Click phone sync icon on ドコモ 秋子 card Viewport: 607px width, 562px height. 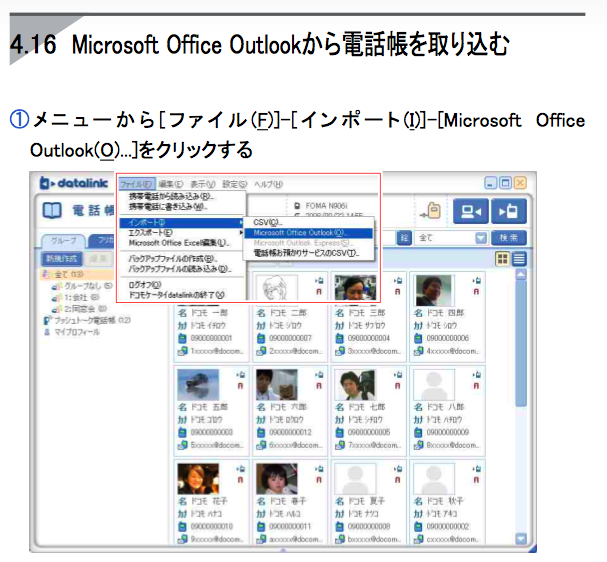tap(477, 469)
